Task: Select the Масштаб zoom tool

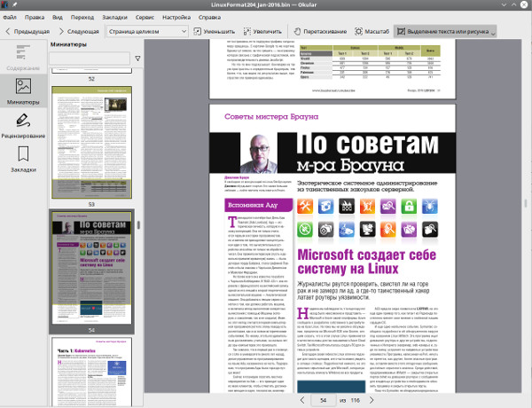Action: [x=372, y=32]
